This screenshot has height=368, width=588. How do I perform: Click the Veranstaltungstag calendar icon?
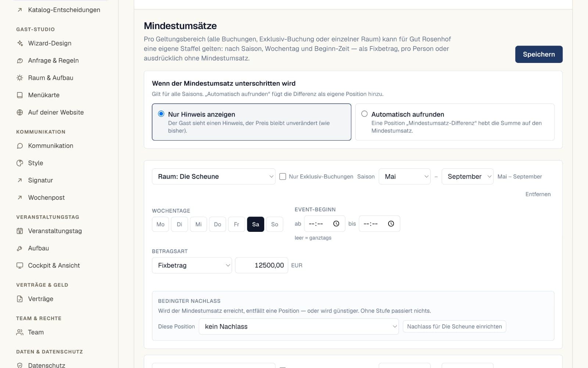(20, 231)
